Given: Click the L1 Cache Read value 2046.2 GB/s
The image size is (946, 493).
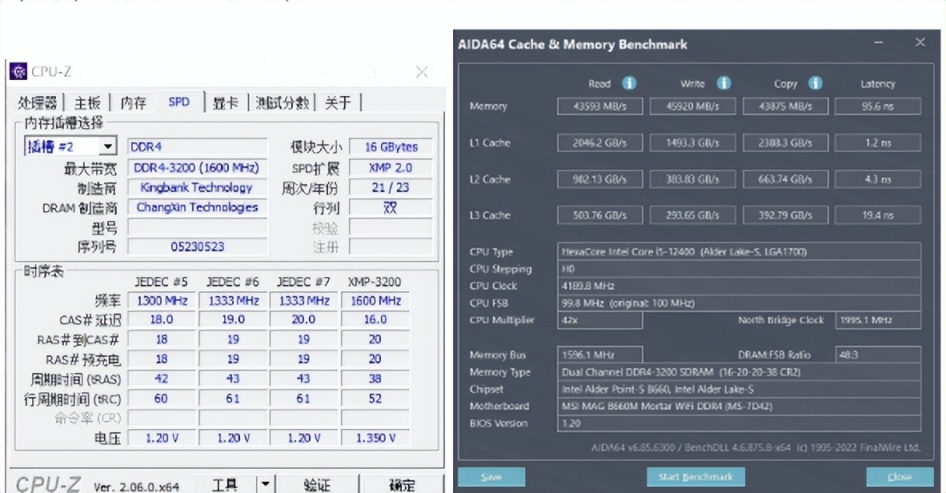Looking at the screenshot, I should [x=600, y=143].
